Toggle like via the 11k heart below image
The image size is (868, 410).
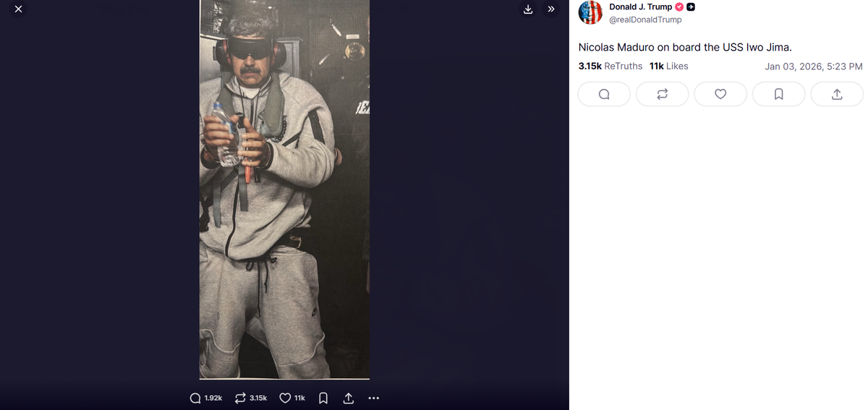tap(292, 398)
